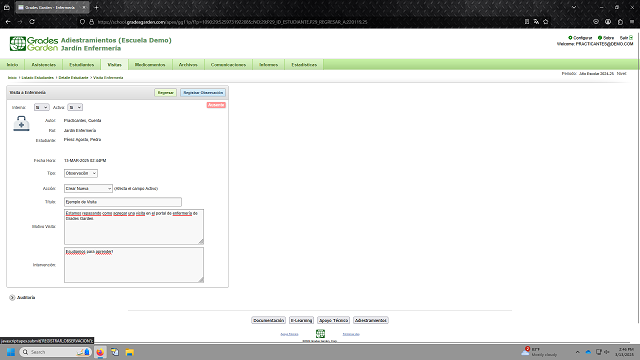Viewport: 640px width, 360px height.
Task: Click the taskbar clock and date
Action: point(625,352)
